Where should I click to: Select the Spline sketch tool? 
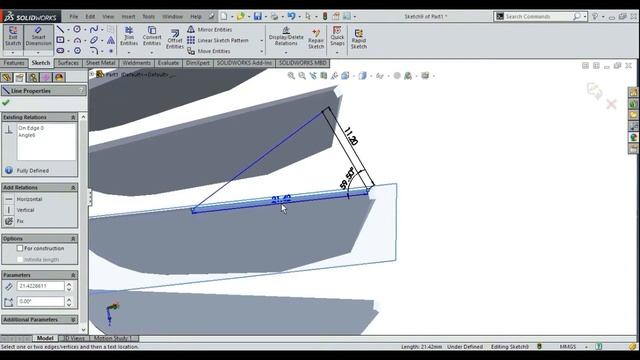(x=93, y=29)
